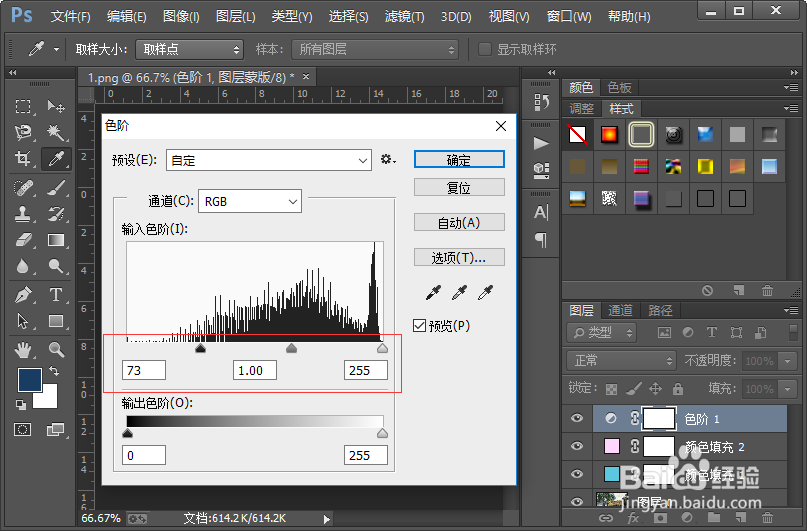Click the gamma value field 1.00
Image resolution: width=807 pixels, height=531 pixels.
click(x=255, y=370)
